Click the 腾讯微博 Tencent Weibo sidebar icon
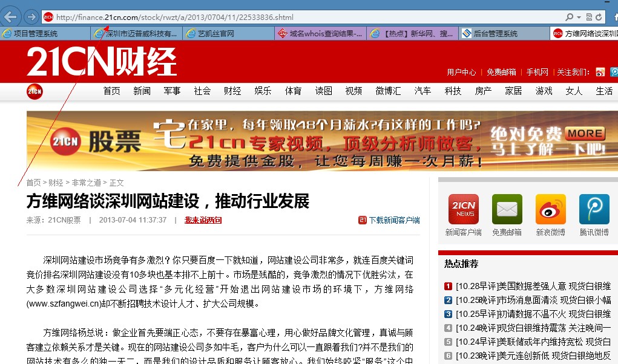This screenshot has width=618, height=364. [594, 210]
